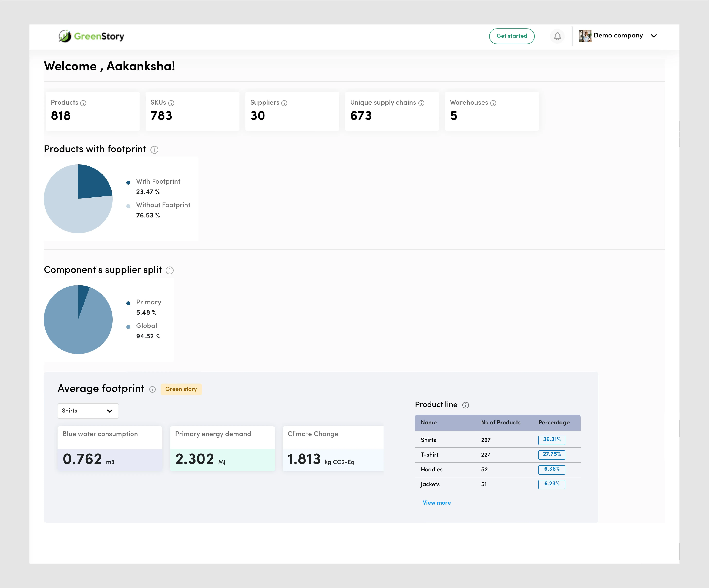Click the 94.52 % Global value
This screenshot has height=588, width=709.
pos(148,336)
